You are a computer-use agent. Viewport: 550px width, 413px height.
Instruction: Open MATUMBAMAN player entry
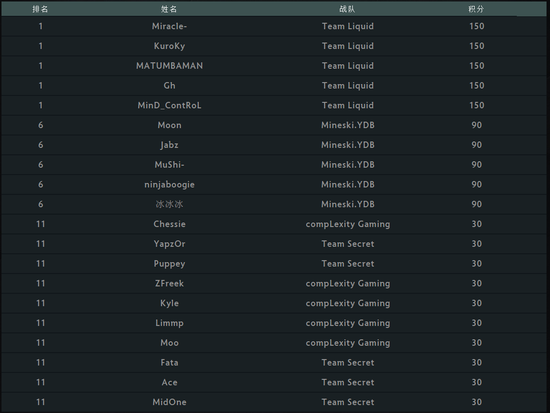coord(169,66)
